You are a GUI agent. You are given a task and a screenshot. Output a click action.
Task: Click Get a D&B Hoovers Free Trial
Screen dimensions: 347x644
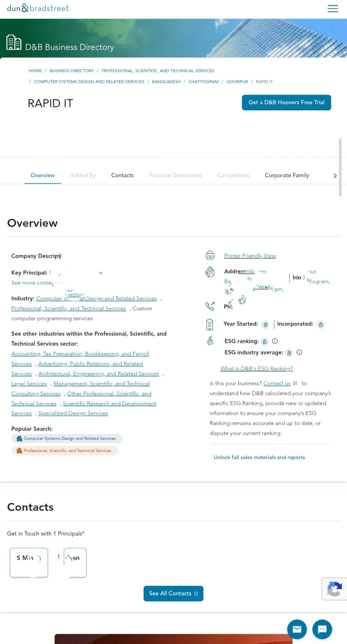pyautogui.click(x=286, y=103)
